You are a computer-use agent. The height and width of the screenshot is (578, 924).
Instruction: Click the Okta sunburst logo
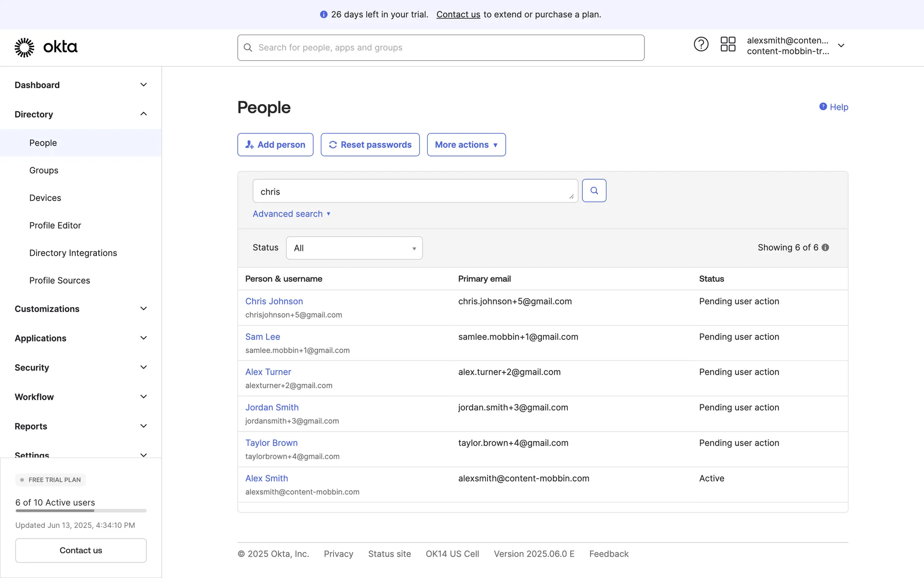tap(25, 47)
